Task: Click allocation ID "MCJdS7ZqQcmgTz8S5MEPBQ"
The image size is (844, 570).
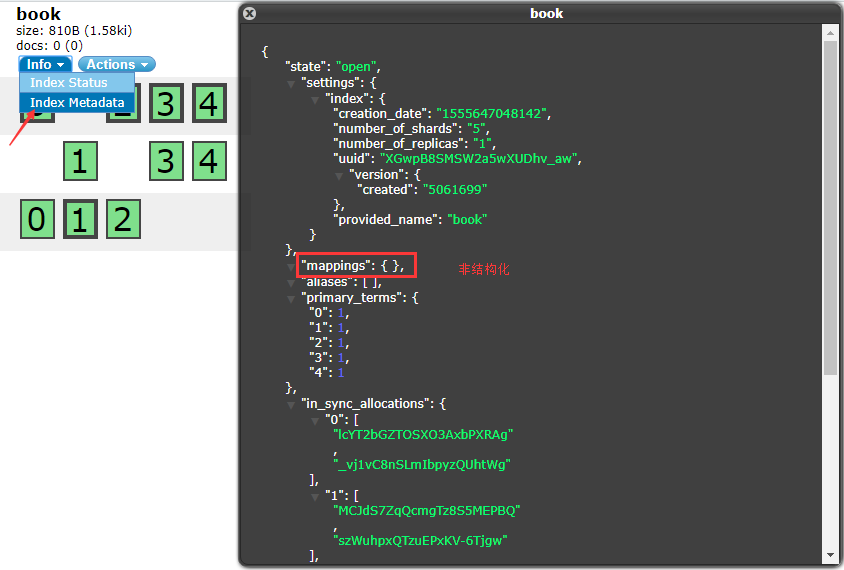Action: coord(426,510)
